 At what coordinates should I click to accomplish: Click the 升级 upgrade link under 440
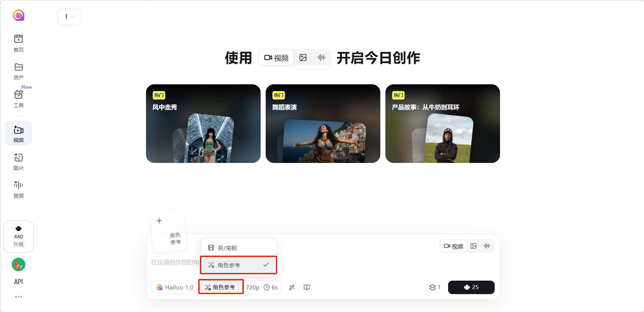click(19, 244)
